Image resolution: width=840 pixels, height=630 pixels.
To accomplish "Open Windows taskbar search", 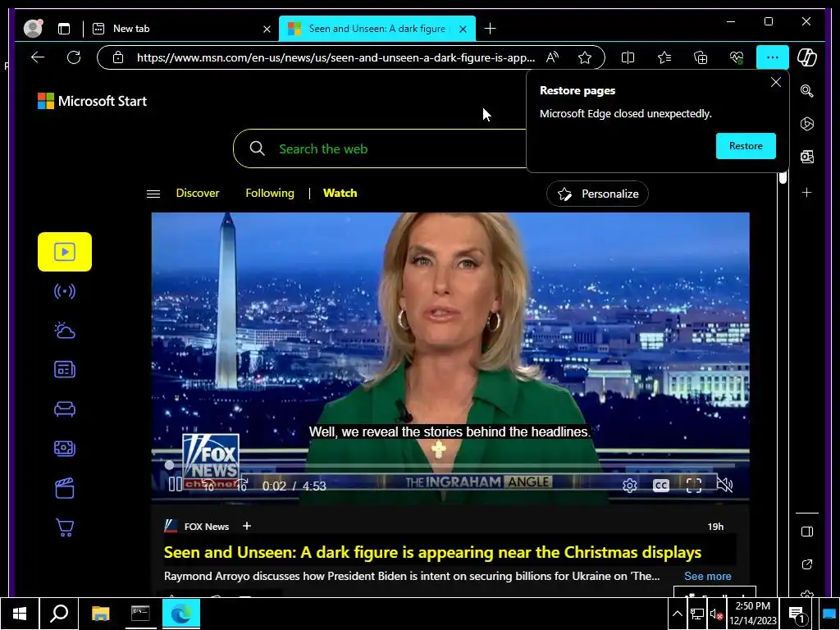I will 59,614.
